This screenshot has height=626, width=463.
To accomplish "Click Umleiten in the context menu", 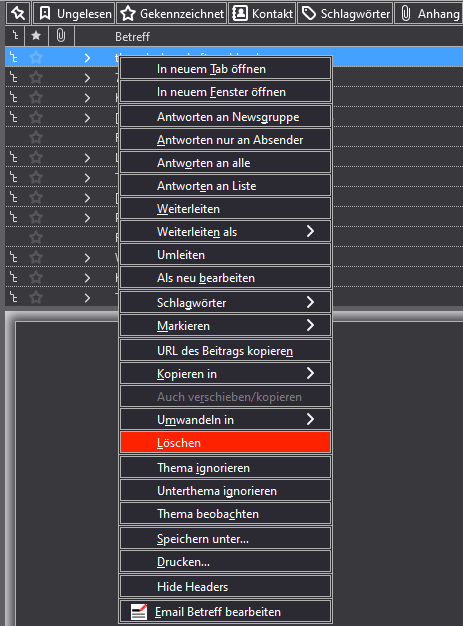I will [x=226, y=255].
